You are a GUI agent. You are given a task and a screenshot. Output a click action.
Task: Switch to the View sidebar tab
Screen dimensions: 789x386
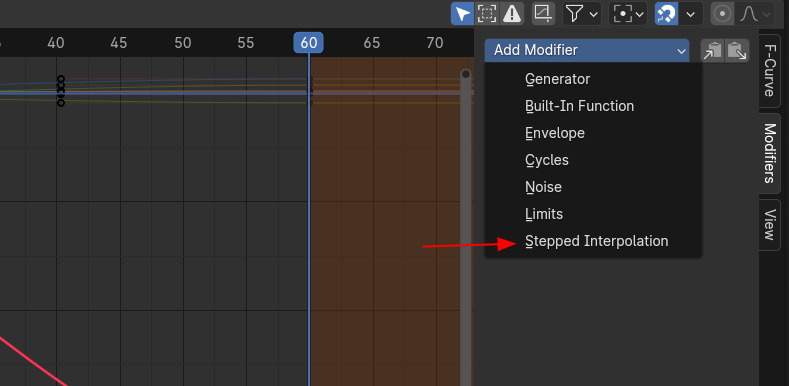click(x=769, y=224)
